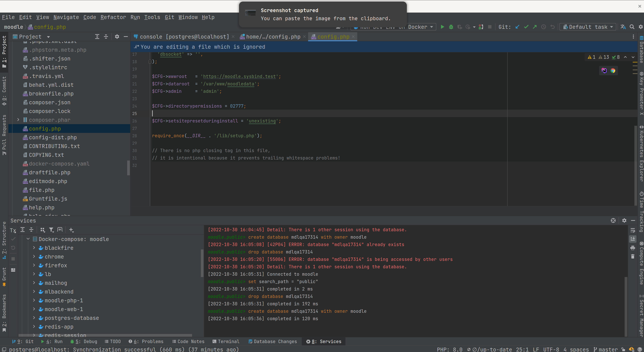Viewport: 644px width, 352px height.
Task: Click the Git commit checkmark icon
Action: [526, 27]
